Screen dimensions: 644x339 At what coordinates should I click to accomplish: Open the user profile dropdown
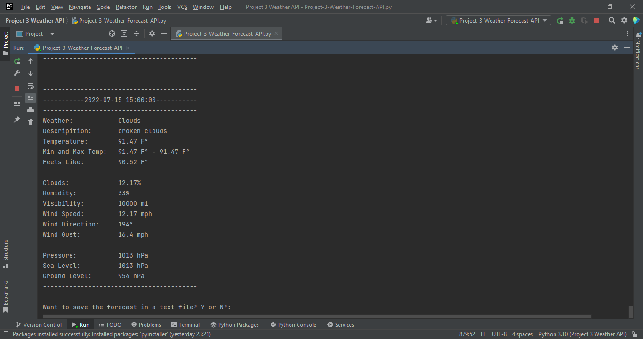click(x=431, y=20)
